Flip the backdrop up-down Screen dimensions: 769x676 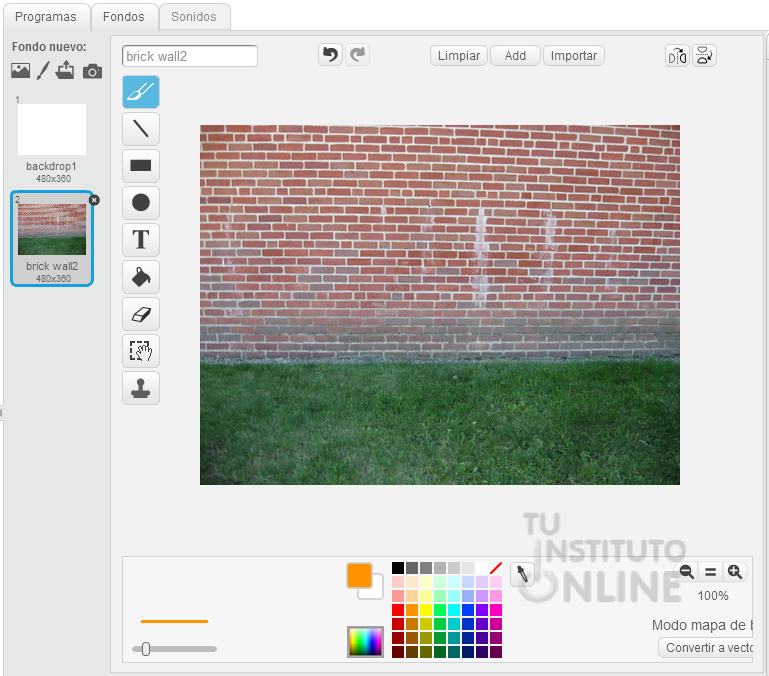[704, 56]
